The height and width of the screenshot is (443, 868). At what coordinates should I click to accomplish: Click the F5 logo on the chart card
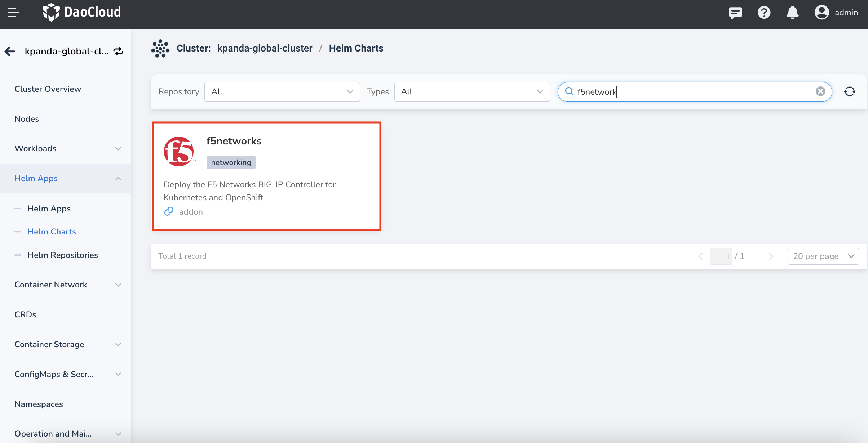179,151
